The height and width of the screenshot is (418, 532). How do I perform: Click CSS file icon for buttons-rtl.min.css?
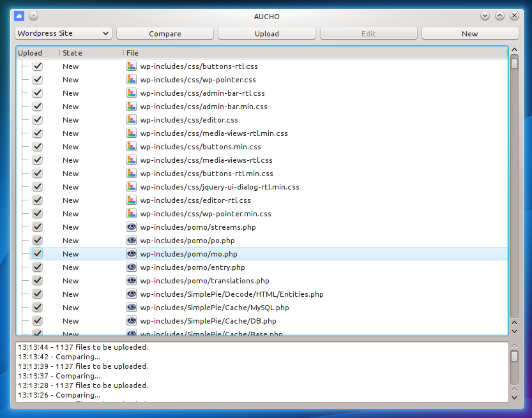pos(132,173)
